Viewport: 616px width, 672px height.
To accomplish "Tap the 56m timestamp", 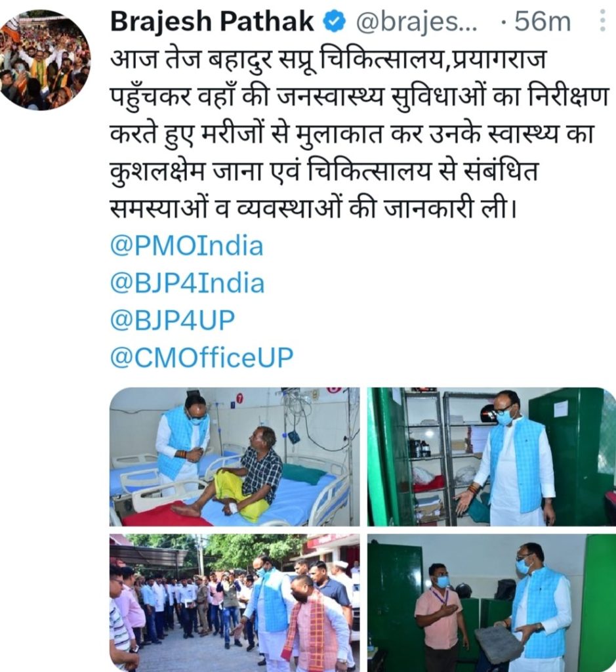I will [543, 22].
